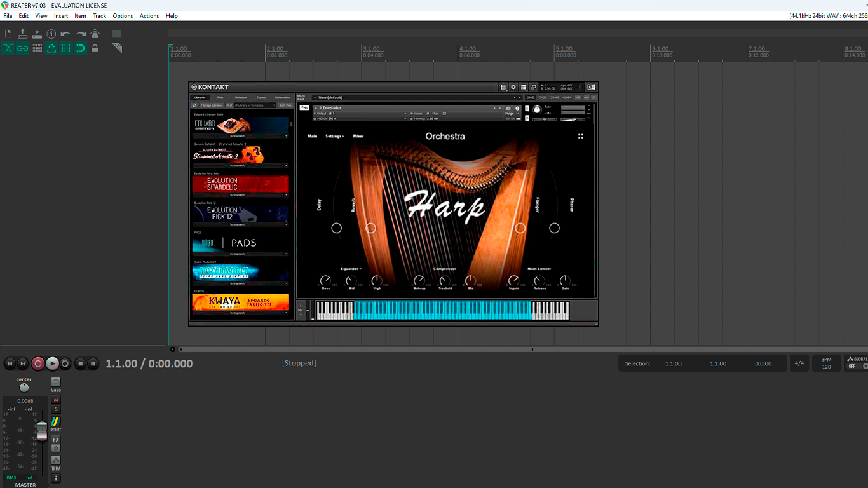Click the 4/4 time signature box
Viewport: 868px width, 488px height.
799,363
